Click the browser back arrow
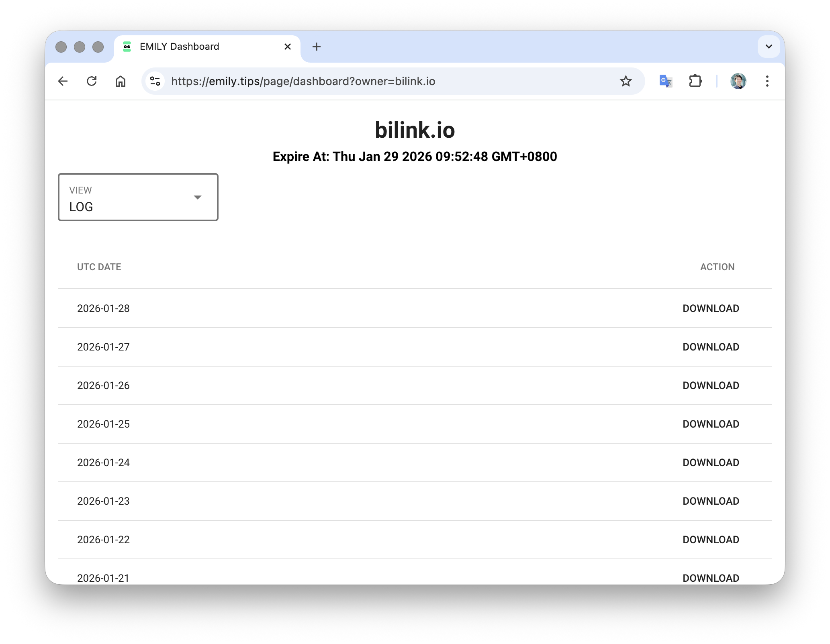The image size is (830, 644). point(63,82)
